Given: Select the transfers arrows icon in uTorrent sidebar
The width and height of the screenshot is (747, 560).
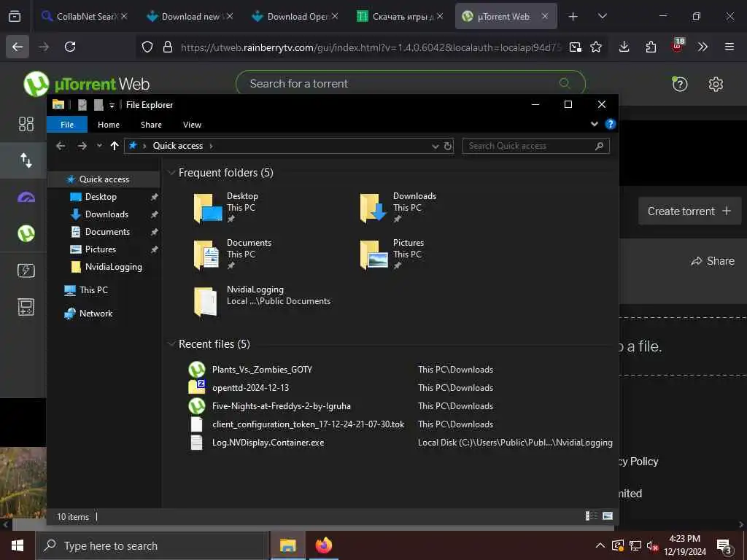Looking at the screenshot, I should click(26, 160).
